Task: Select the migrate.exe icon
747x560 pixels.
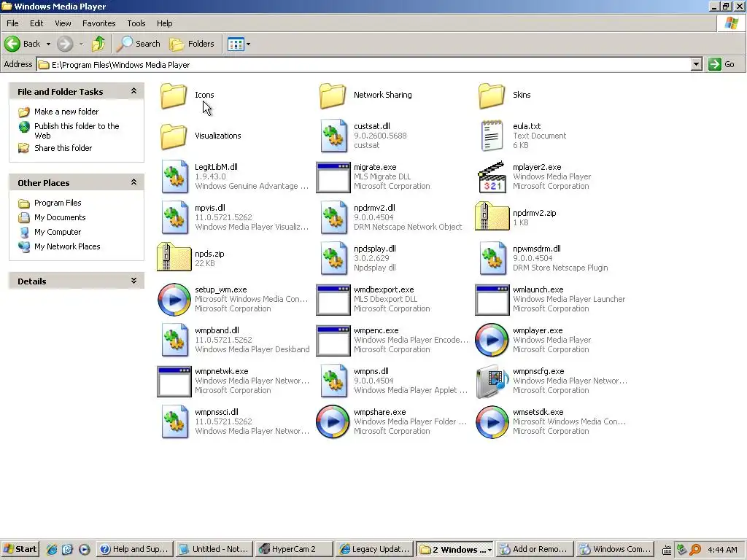Action: point(333,177)
